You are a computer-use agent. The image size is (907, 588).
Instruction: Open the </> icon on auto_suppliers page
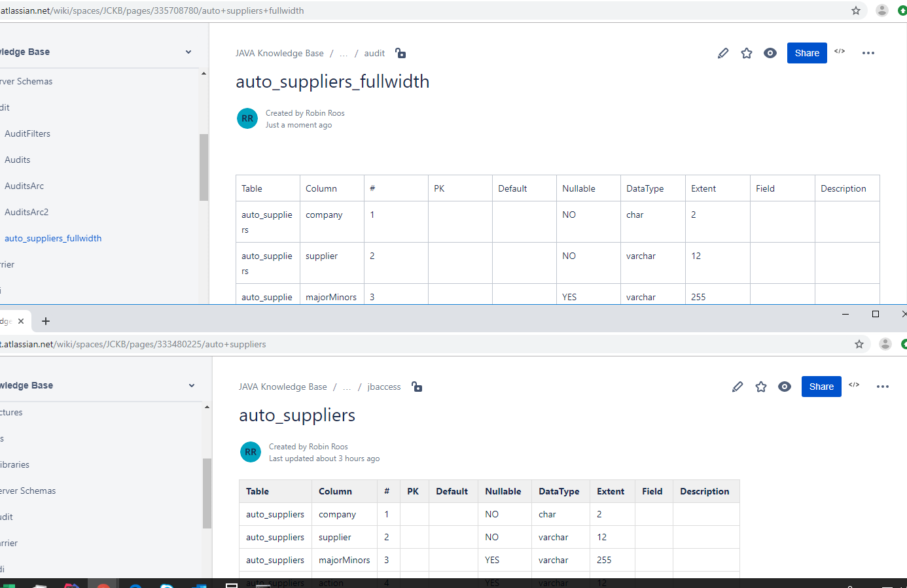point(854,385)
